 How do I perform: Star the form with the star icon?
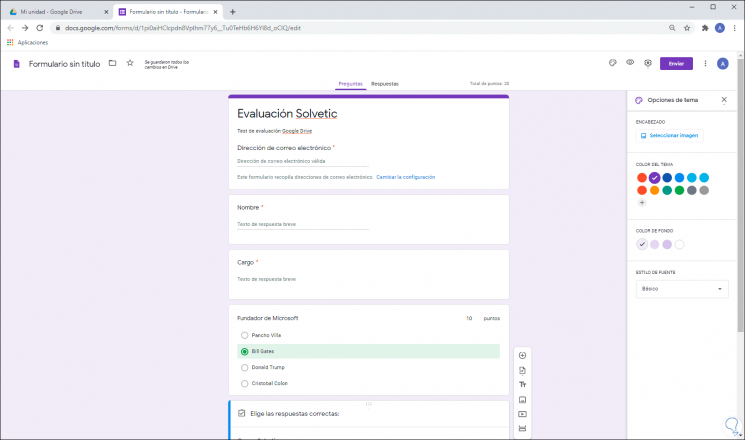129,63
